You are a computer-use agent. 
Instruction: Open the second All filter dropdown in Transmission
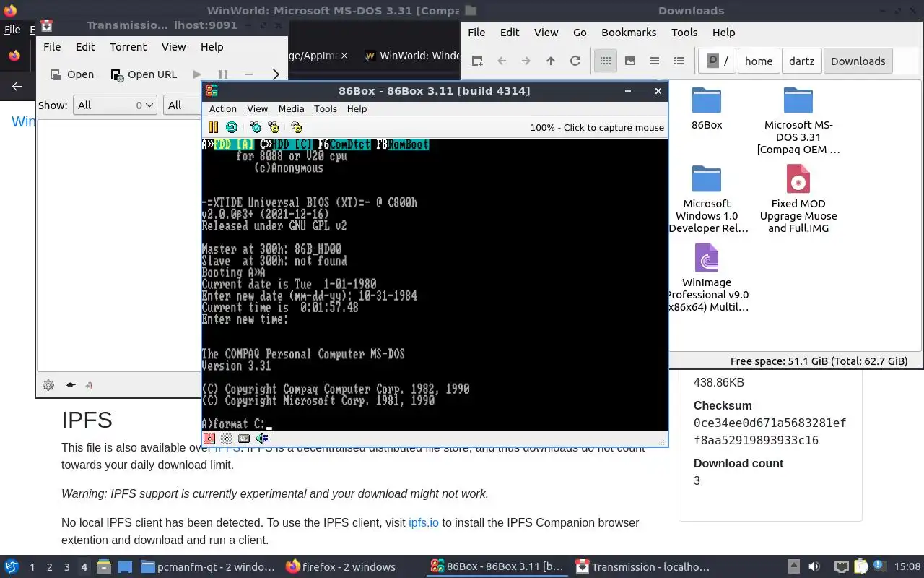point(183,105)
